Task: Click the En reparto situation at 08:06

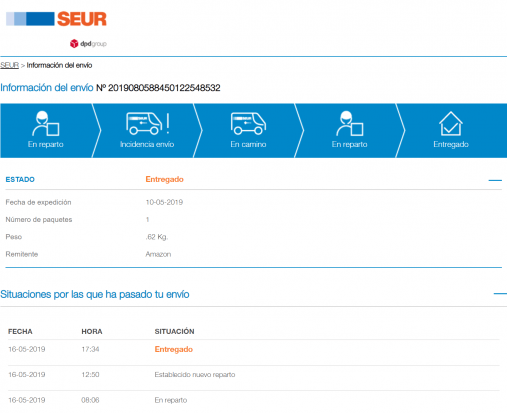Action: point(171,400)
